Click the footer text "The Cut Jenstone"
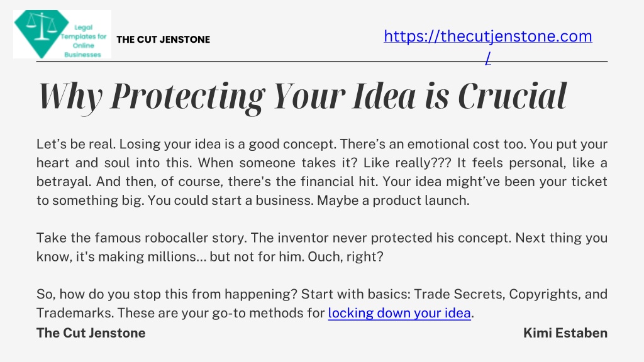The image size is (644, 362). 91,333
